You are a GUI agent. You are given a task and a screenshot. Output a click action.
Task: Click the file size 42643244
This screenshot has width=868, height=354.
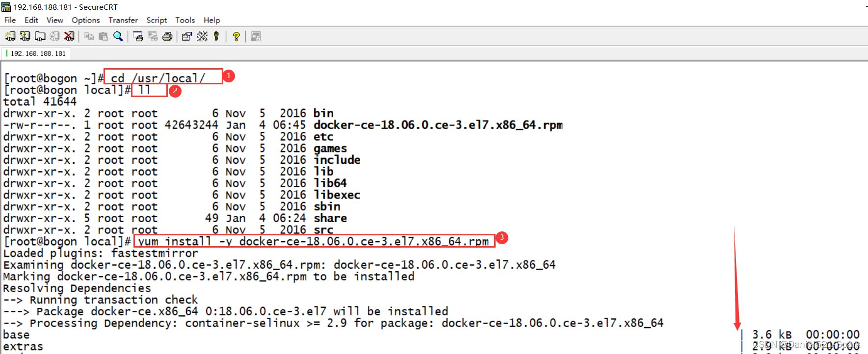click(x=191, y=125)
